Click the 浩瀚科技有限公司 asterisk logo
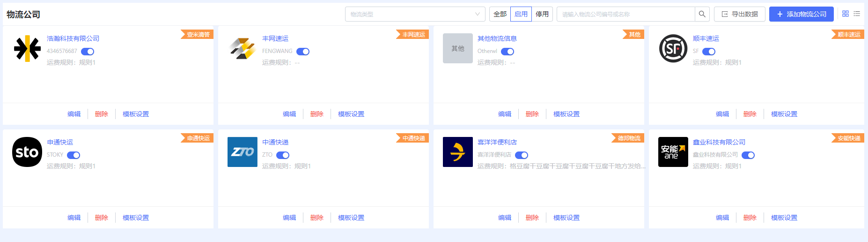The height and width of the screenshot is (242, 868). pyautogui.click(x=27, y=48)
